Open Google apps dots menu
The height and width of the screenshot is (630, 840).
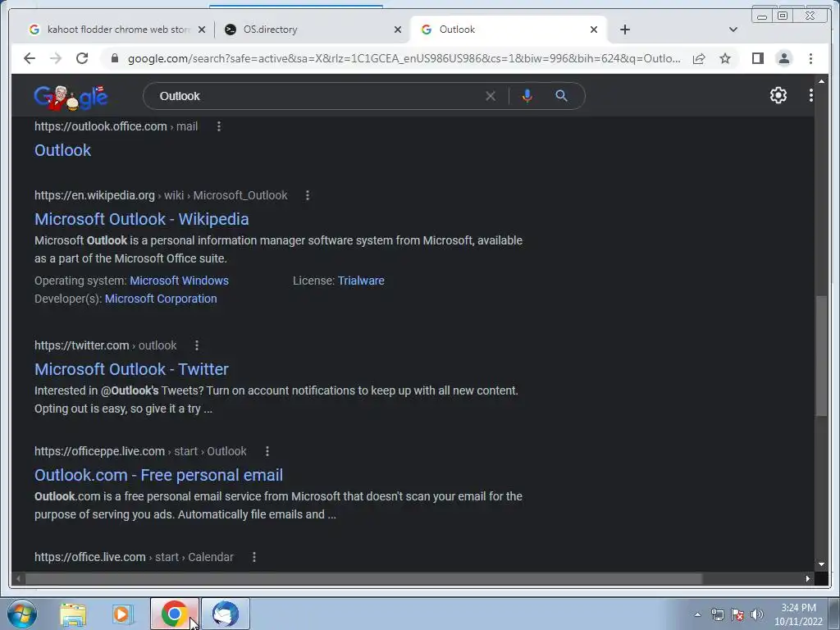tap(810, 95)
